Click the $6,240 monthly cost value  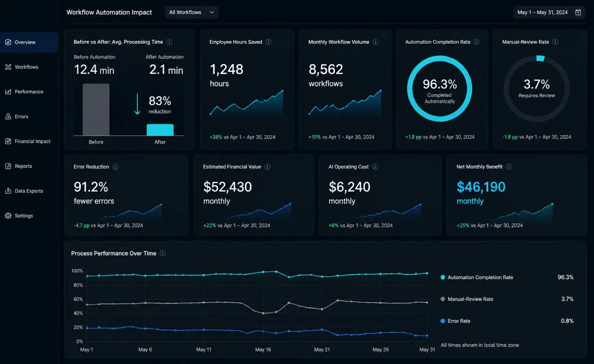tap(350, 187)
